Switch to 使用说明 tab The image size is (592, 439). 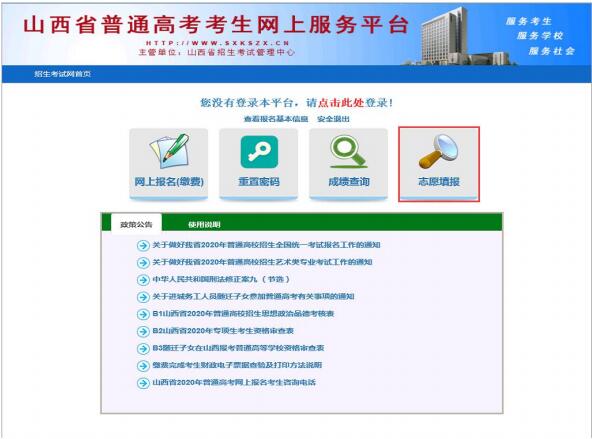204,225
